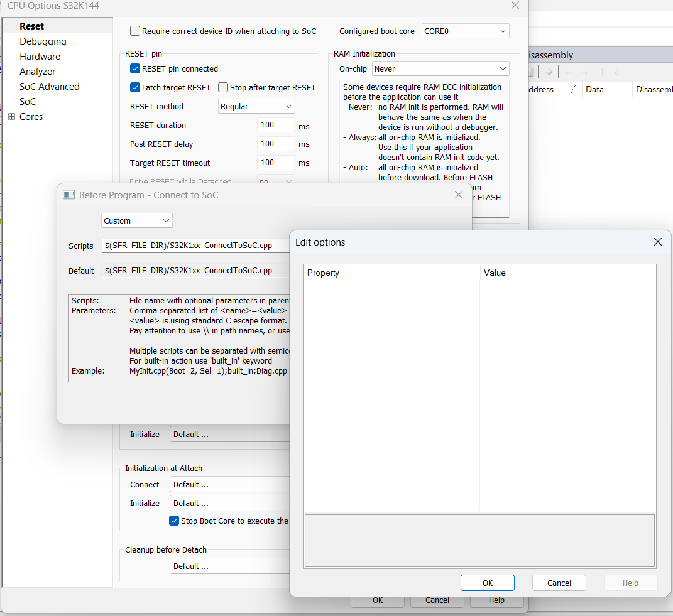Viewport: 673px width, 616px height.
Task: Click Property column header
Action: tap(391, 273)
